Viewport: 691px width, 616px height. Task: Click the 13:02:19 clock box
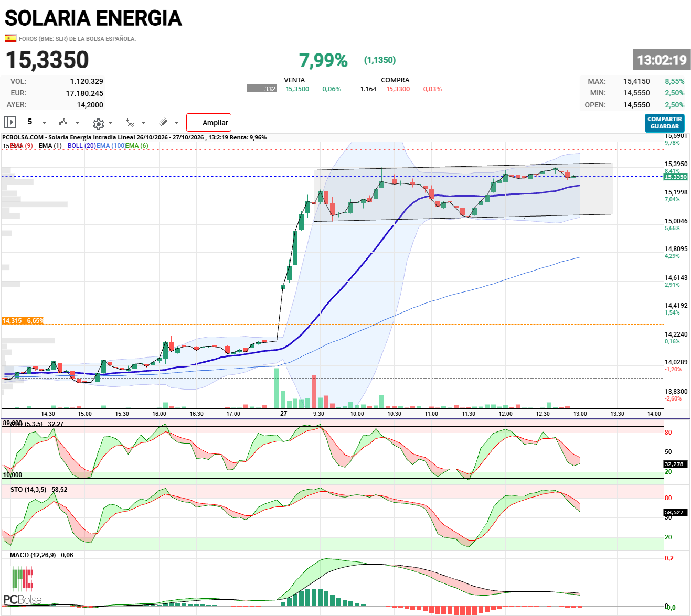coord(662,60)
